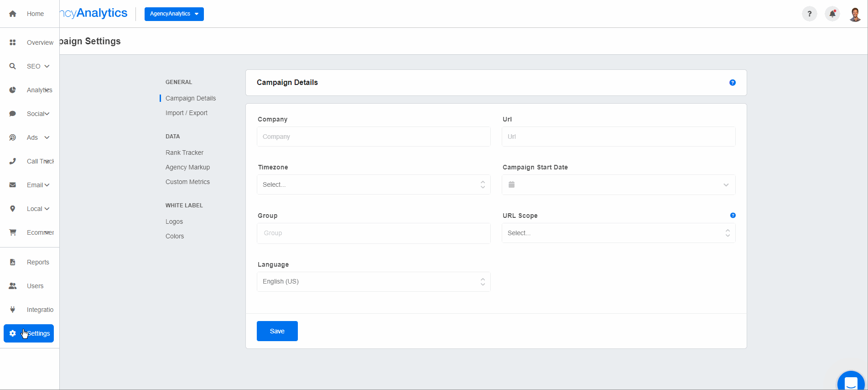Click the Campaign Details help icon
The image size is (868, 390).
click(732, 83)
